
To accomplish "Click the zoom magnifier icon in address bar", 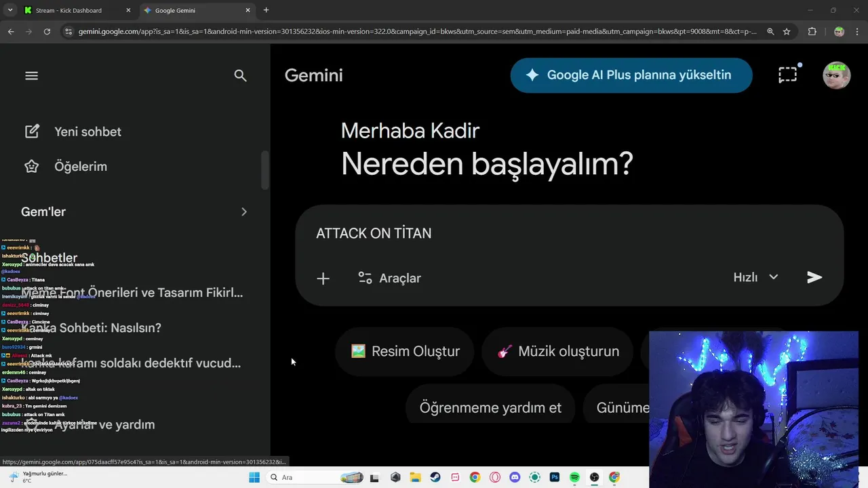I will point(770,31).
